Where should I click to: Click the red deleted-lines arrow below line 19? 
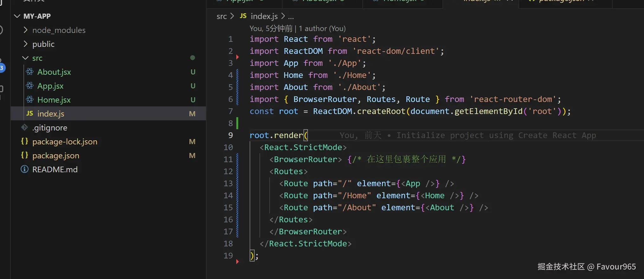pos(237,262)
